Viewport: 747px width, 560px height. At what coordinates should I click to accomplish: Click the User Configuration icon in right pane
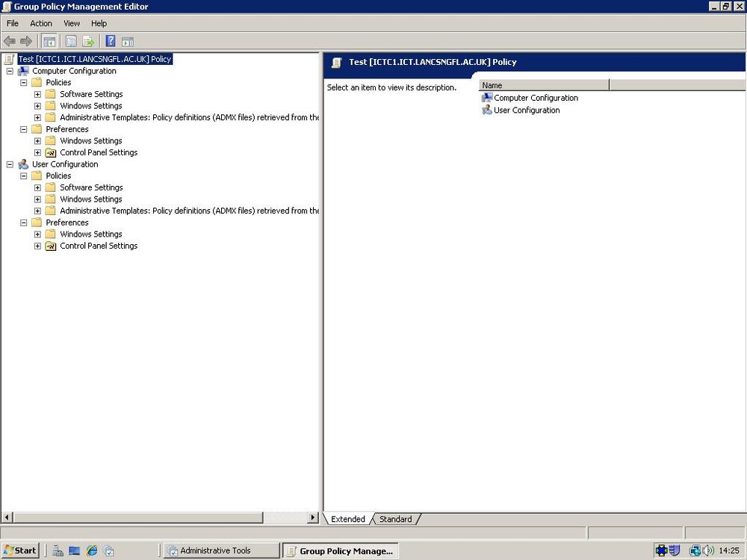click(x=487, y=110)
